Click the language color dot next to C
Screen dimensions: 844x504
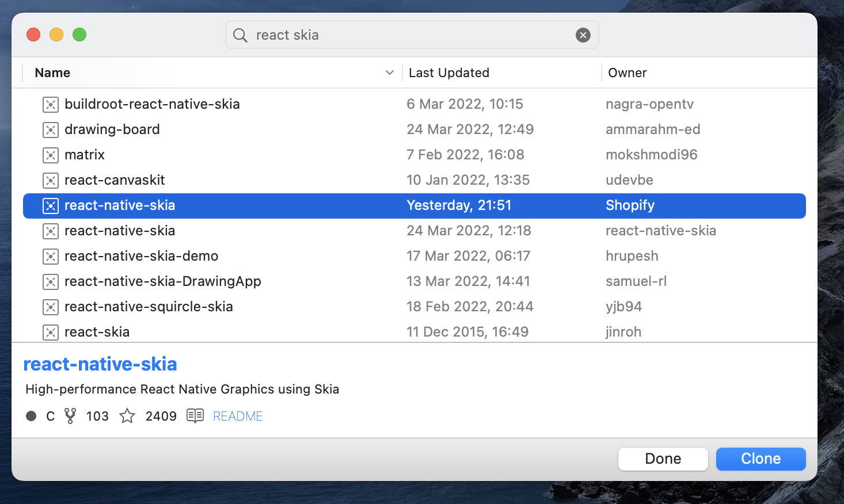(x=31, y=416)
